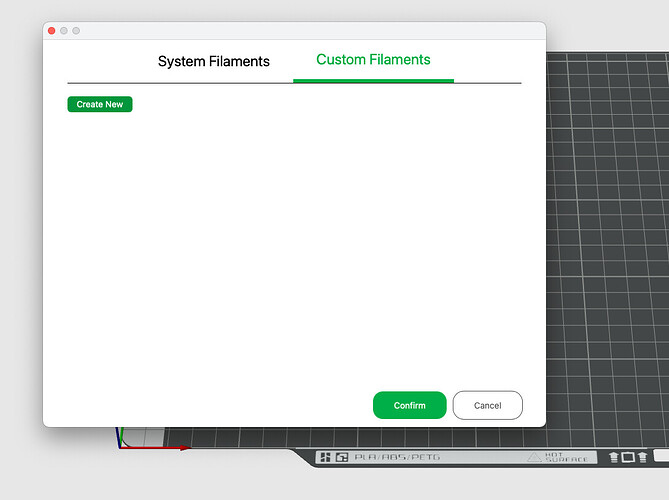Cancel the filament dialog
Screen dimensions: 669x500
click(488, 405)
